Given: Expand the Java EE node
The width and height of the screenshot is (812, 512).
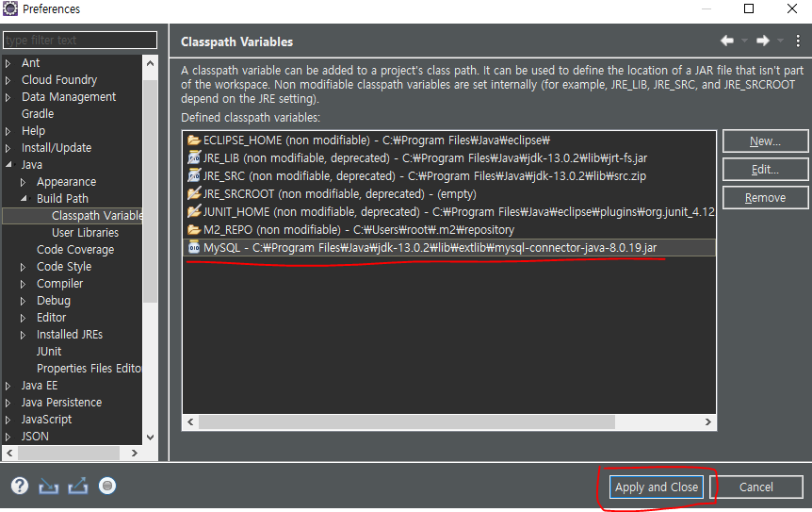Looking at the screenshot, I should 8,386.
